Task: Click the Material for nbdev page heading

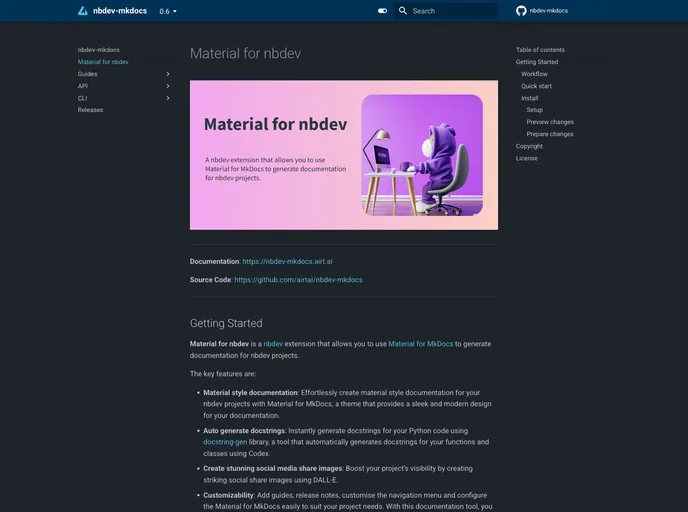Action: [x=245, y=54]
